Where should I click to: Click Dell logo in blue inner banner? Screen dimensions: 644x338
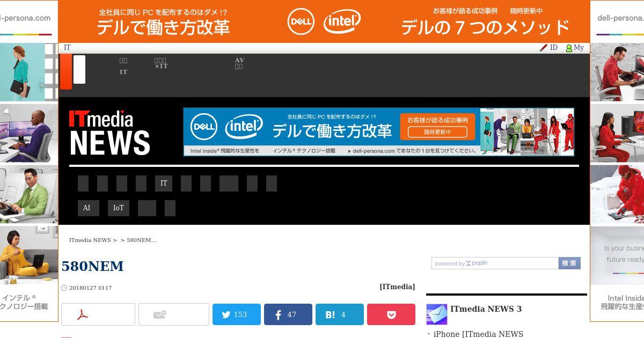[204, 127]
